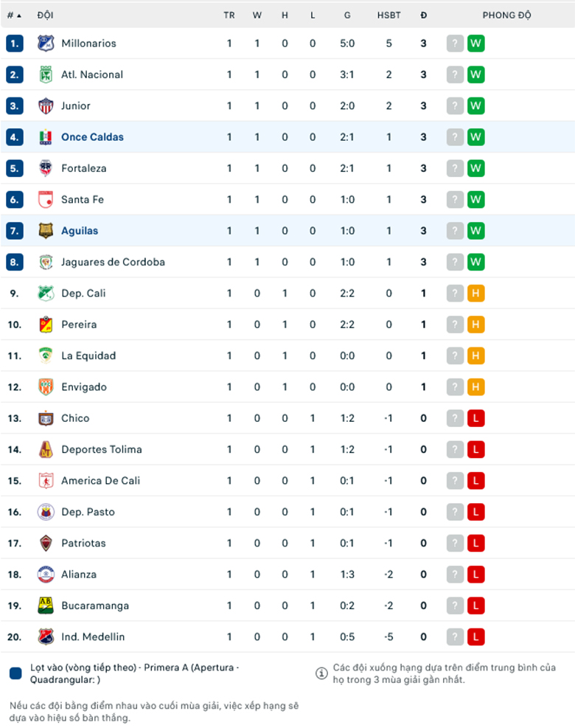Click the red L badge for Chico

475,418
